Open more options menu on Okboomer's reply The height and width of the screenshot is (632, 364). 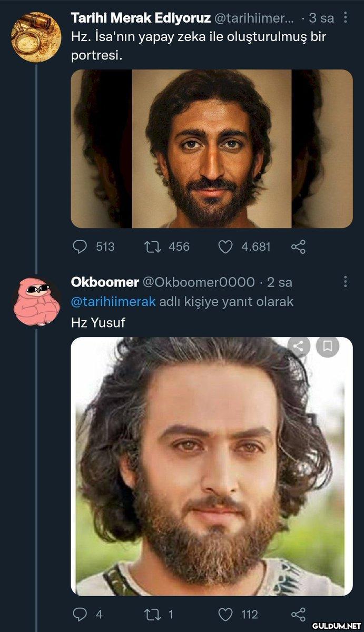click(x=346, y=282)
